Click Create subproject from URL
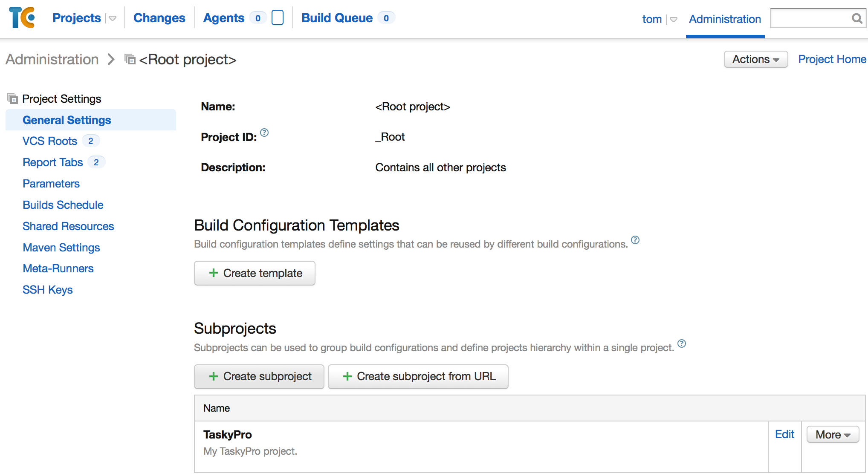 coord(418,377)
